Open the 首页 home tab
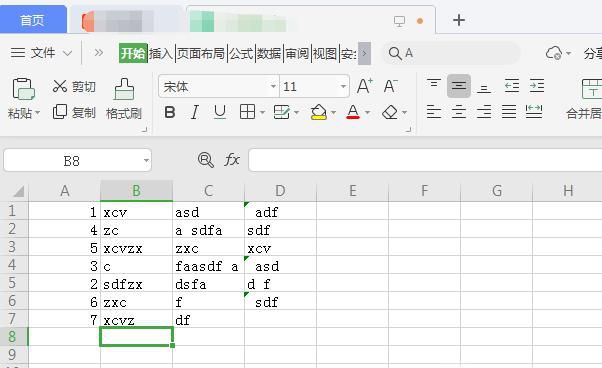The height and width of the screenshot is (368, 602). tap(33, 20)
